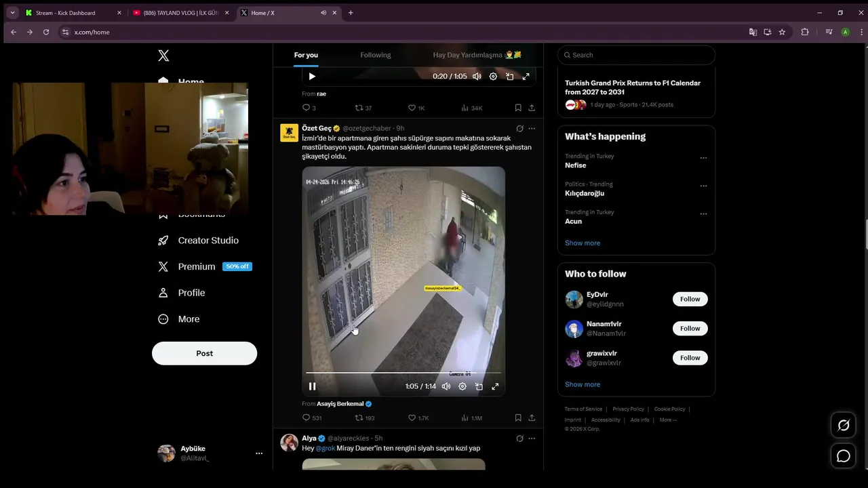Viewport: 868px width, 488px height.
Task: Click the X logo in the sidebar
Action: pos(163,56)
